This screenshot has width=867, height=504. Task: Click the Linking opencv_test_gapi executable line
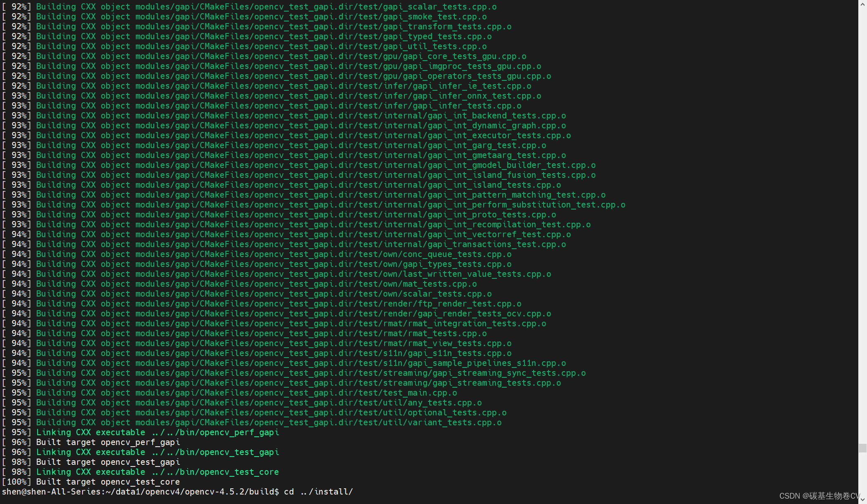pos(141,452)
